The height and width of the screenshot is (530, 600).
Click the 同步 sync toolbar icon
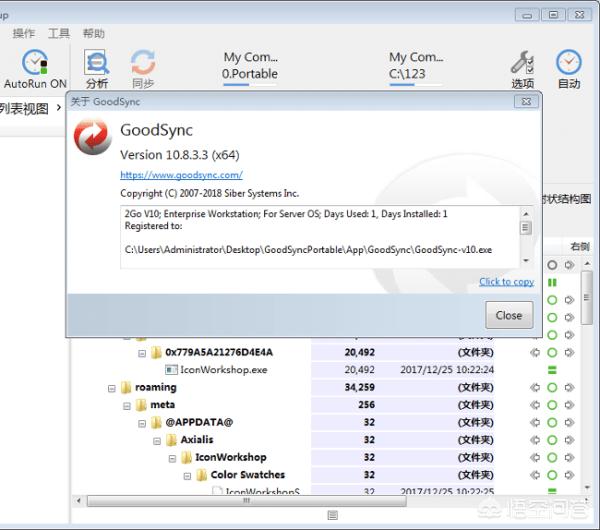[x=143, y=62]
